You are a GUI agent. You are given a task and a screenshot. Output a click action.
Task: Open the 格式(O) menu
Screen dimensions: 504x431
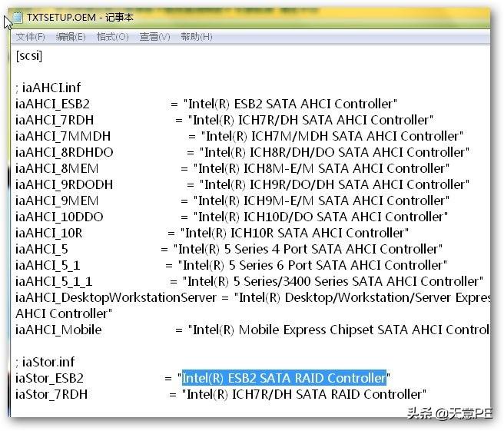[112, 37]
